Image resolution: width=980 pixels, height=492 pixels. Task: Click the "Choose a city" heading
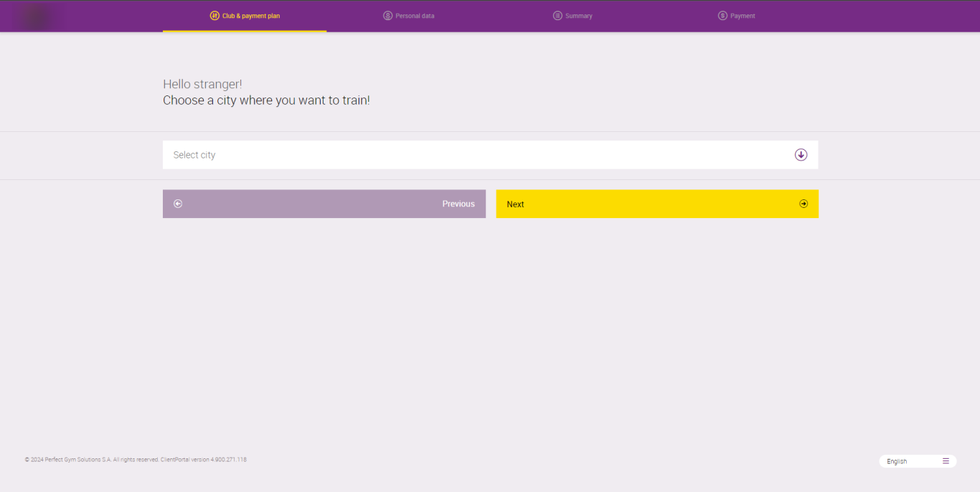pyautogui.click(x=266, y=100)
